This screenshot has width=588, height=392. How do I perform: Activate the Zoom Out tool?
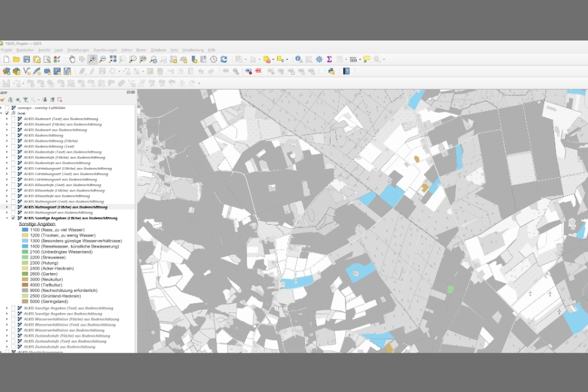pos(101,59)
